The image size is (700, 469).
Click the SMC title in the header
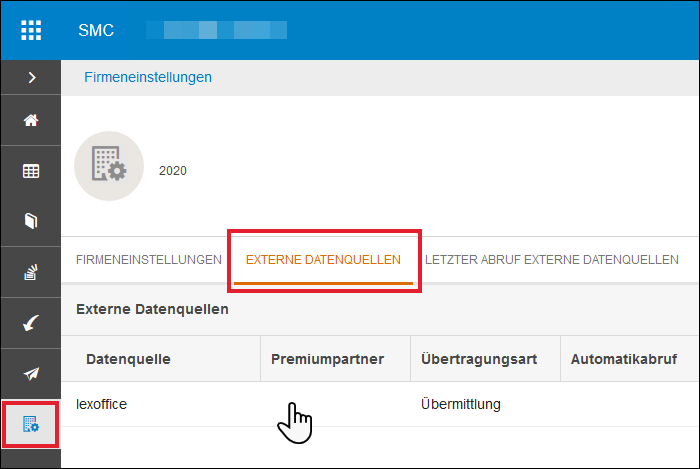tap(96, 30)
